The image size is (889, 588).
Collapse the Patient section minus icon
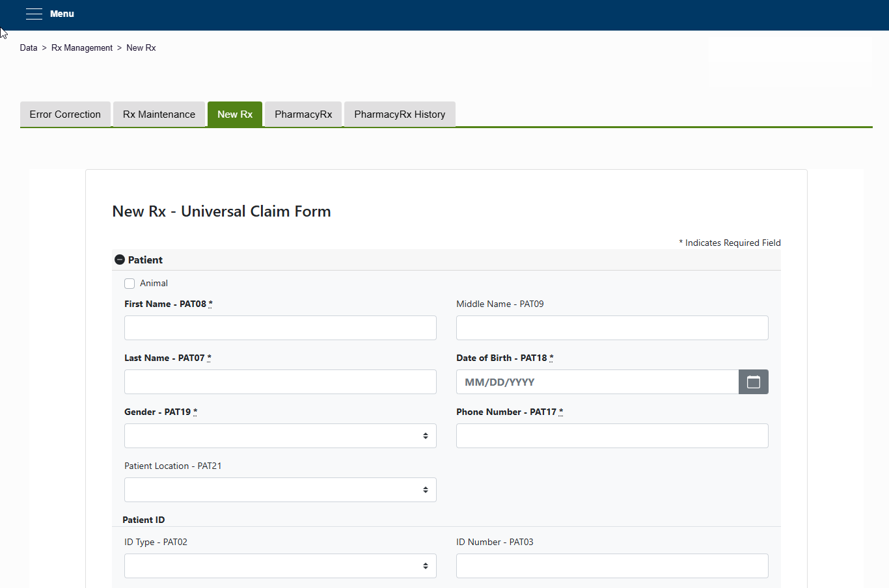120,260
